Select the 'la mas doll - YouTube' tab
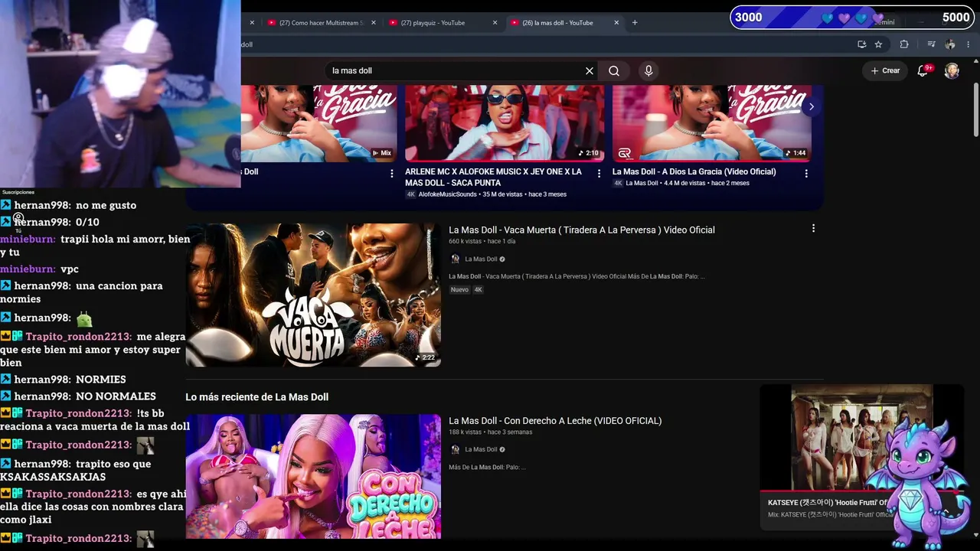980x551 pixels. (x=563, y=23)
